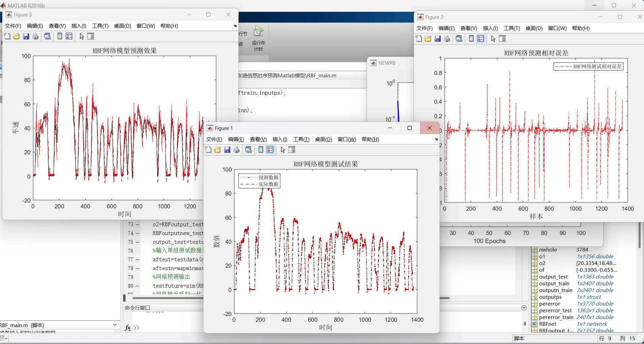The width and height of the screenshot is (644, 344).
Task: Open file icon in Figure 2 toolbar
Action: tap(428, 39)
